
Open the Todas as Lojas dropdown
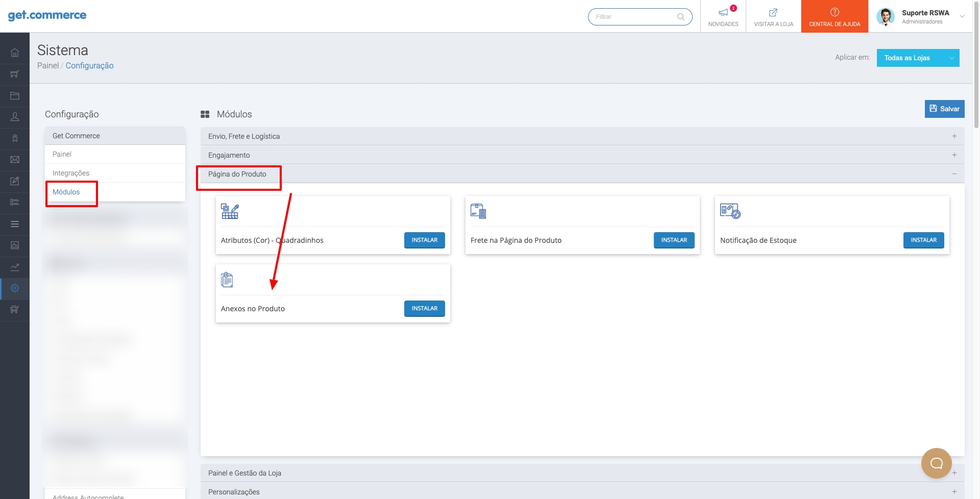click(x=918, y=58)
